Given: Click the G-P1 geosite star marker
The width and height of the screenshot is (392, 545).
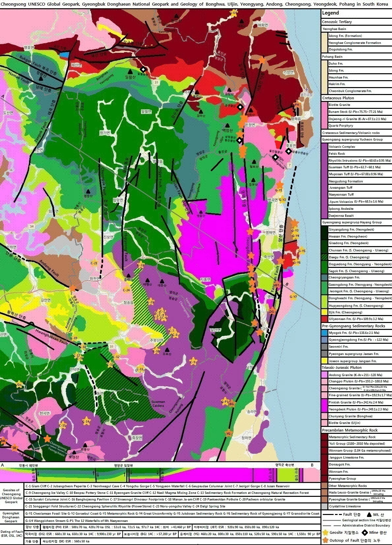Looking at the screenshot, I should coord(225,401).
